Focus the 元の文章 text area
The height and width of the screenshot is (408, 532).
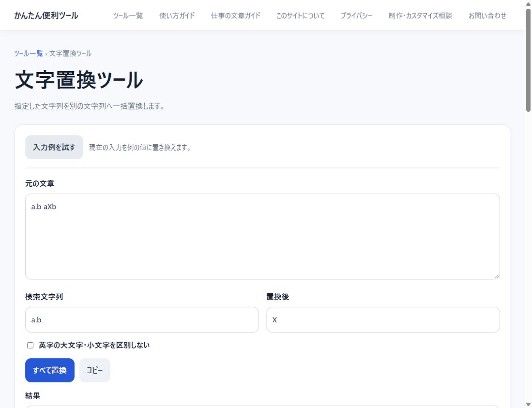[x=262, y=236]
